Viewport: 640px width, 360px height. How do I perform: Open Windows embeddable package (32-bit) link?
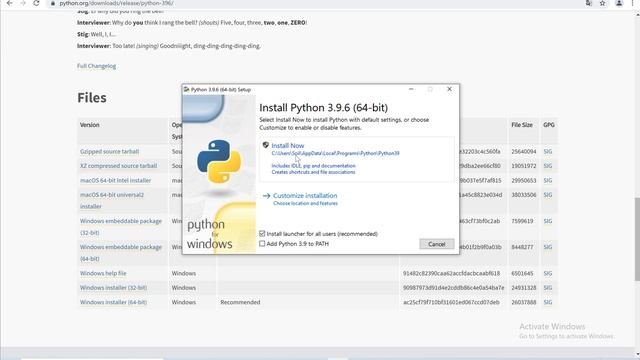[x=121, y=227]
